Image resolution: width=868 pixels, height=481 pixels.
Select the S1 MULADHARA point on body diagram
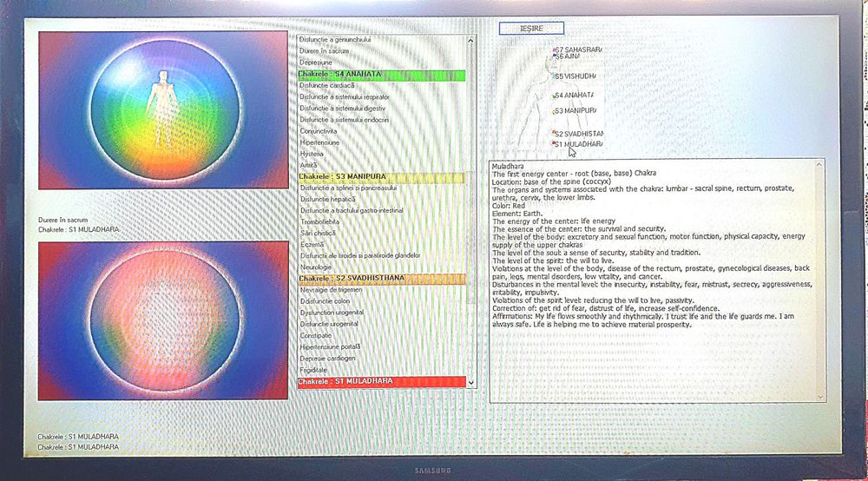(x=577, y=144)
